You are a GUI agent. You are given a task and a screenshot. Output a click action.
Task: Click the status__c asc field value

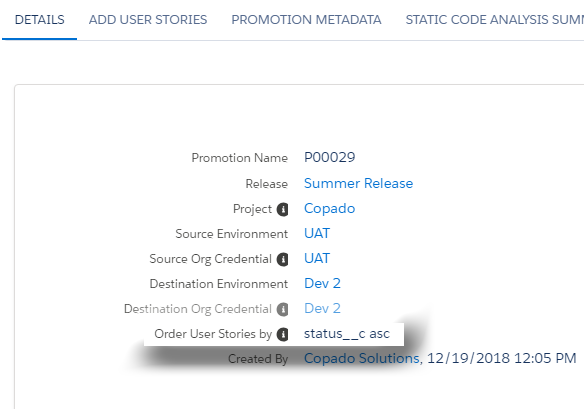[x=347, y=334]
